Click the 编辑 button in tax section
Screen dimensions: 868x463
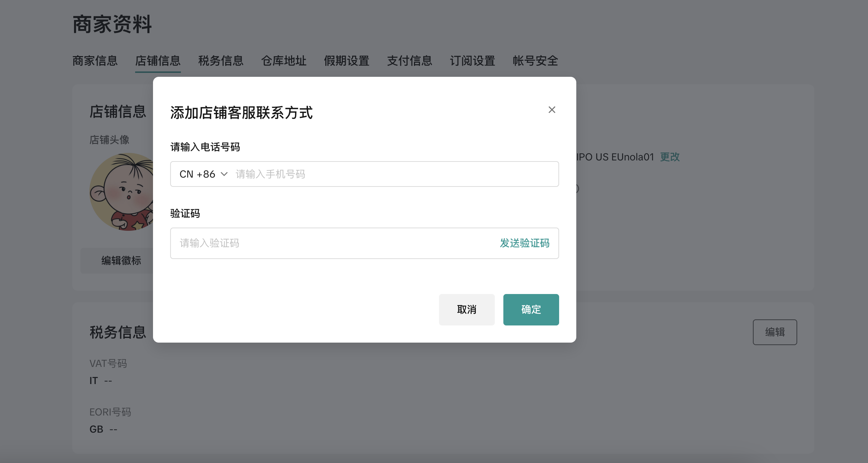click(x=775, y=332)
